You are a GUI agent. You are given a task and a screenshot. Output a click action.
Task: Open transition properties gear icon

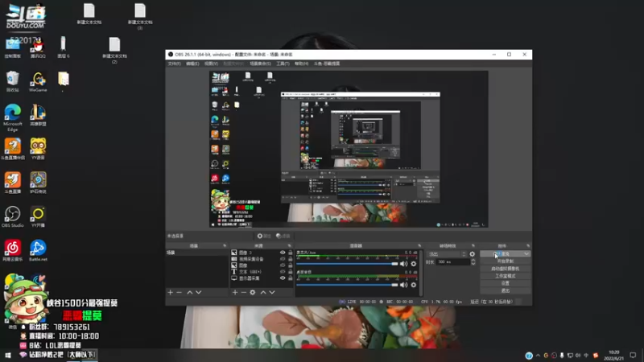tap(473, 254)
